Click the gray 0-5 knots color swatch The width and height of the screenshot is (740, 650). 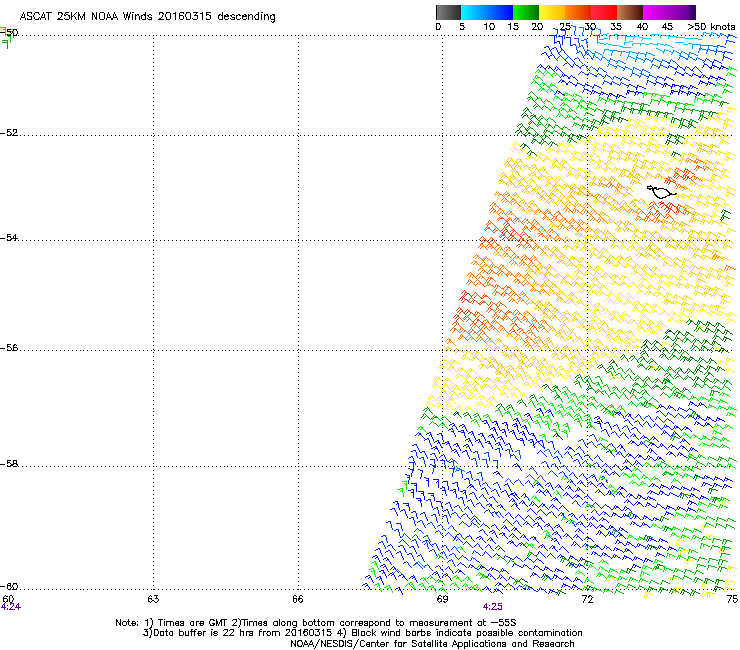click(x=448, y=12)
